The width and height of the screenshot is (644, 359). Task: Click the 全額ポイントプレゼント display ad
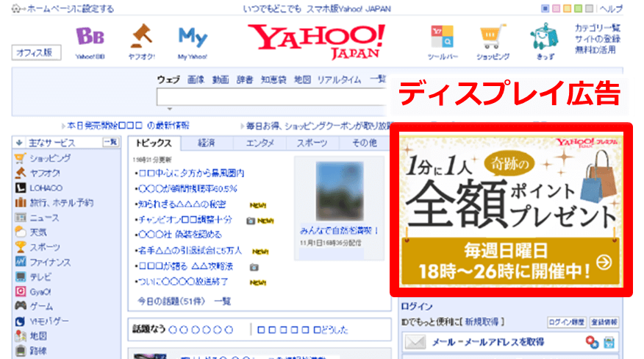coord(511,211)
